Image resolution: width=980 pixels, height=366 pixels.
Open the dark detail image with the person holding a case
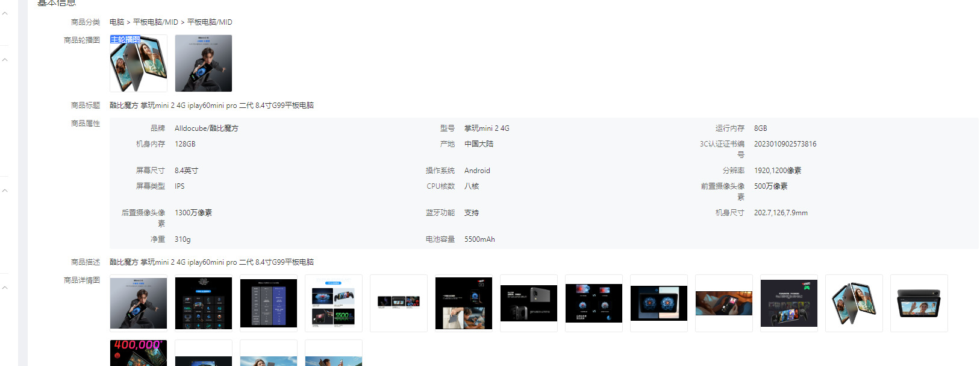464,303
